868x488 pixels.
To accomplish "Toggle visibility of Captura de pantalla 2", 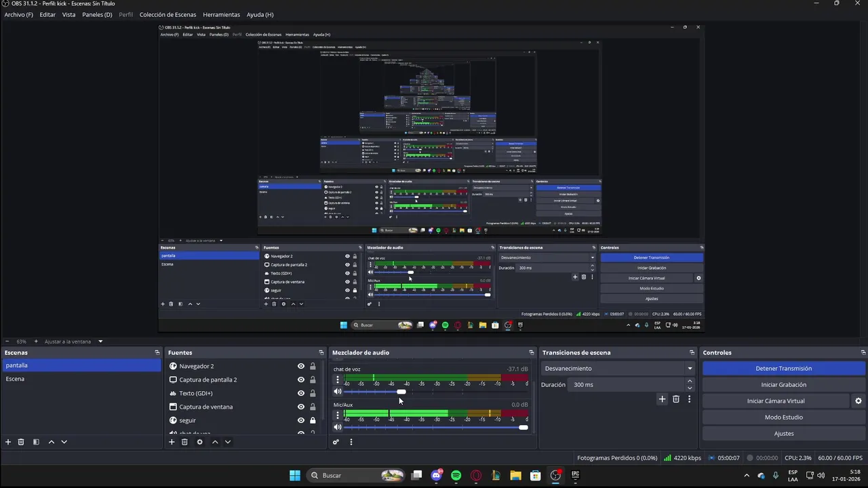I will [301, 380].
